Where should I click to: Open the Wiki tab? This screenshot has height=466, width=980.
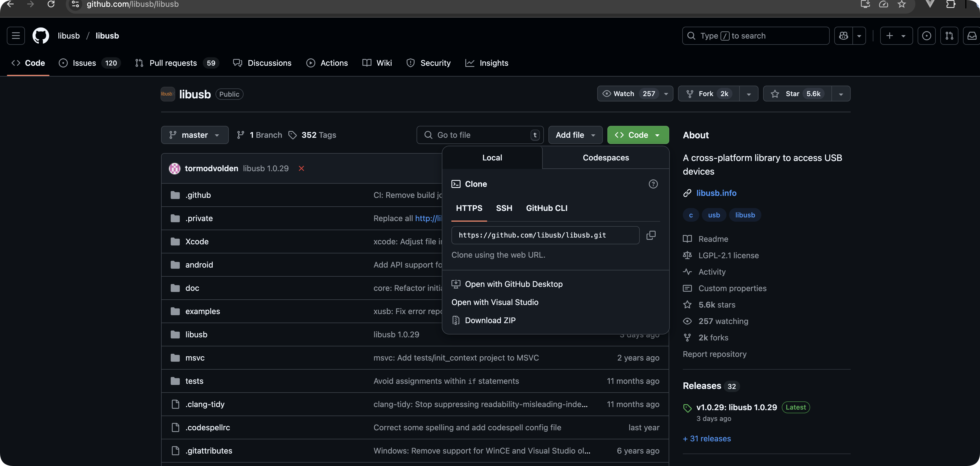377,63
